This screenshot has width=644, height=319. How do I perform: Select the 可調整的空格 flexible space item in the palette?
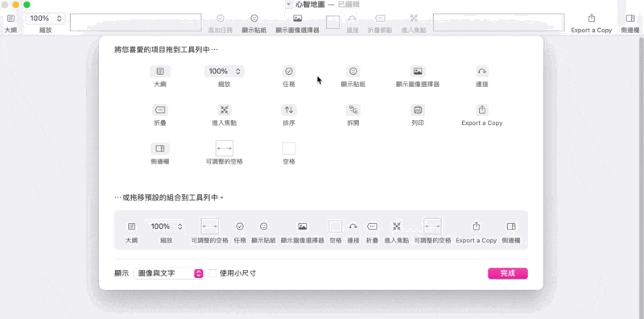225,148
